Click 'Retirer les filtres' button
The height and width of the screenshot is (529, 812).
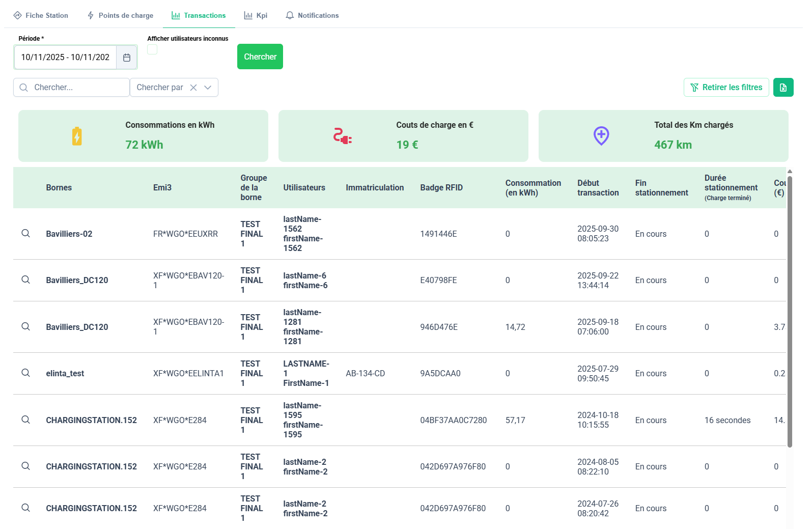coord(726,88)
